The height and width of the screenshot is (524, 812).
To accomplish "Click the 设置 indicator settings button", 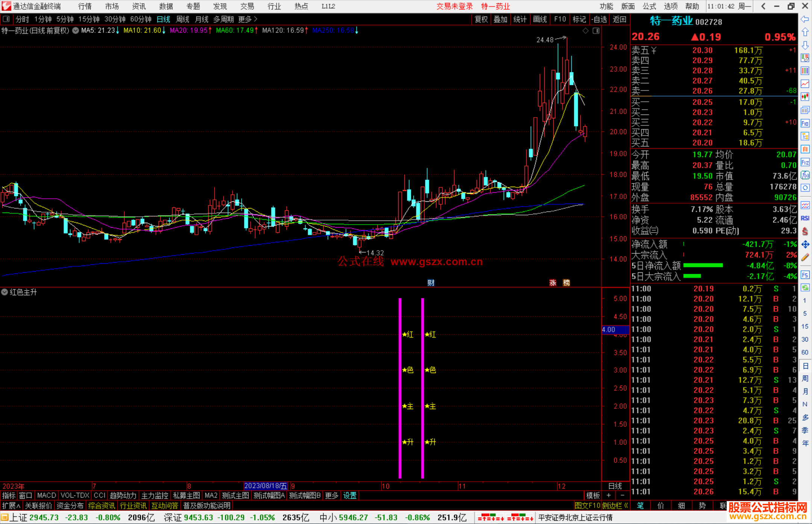I will (350, 495).
